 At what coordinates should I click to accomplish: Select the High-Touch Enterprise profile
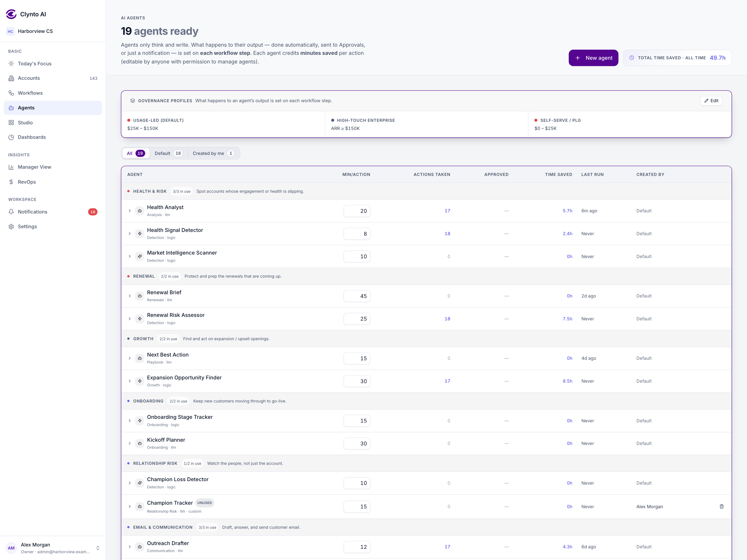pos(426,124)
